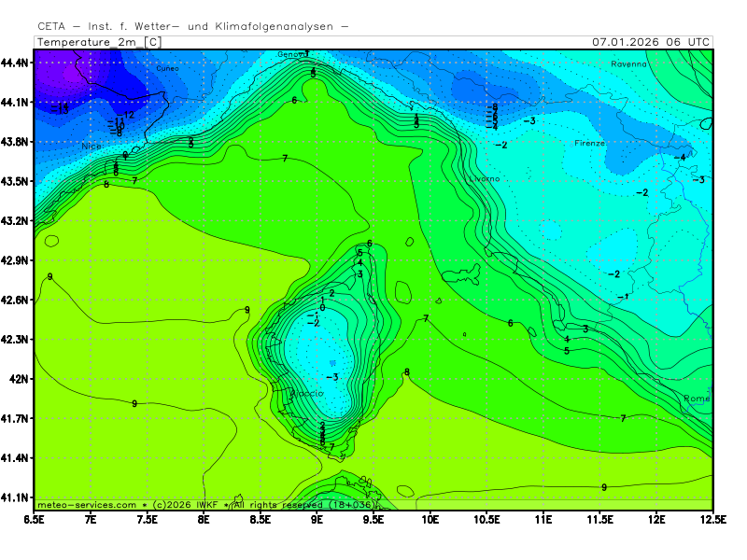Click the 07.01.2026 06 UTC timestamp
This screenshot has width=747, height=560.
tap(651, 42)
